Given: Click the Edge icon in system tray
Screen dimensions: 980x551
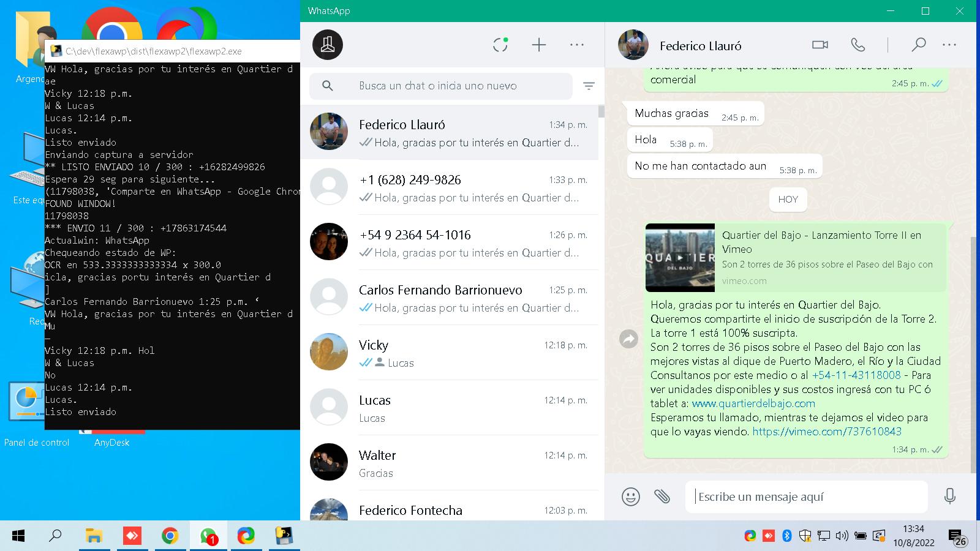Looking at the screenshot, I should click(750, 536).
